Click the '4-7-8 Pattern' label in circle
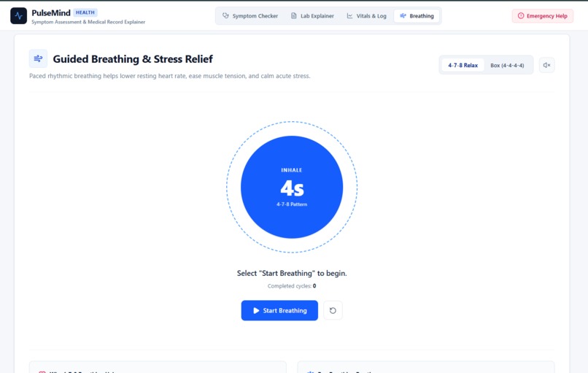 (292, 204)
